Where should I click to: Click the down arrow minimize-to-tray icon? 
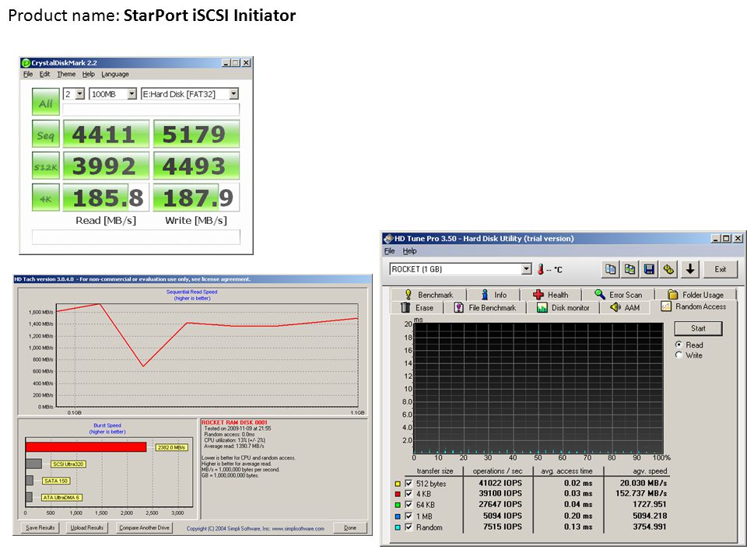[x=690, y=270]
